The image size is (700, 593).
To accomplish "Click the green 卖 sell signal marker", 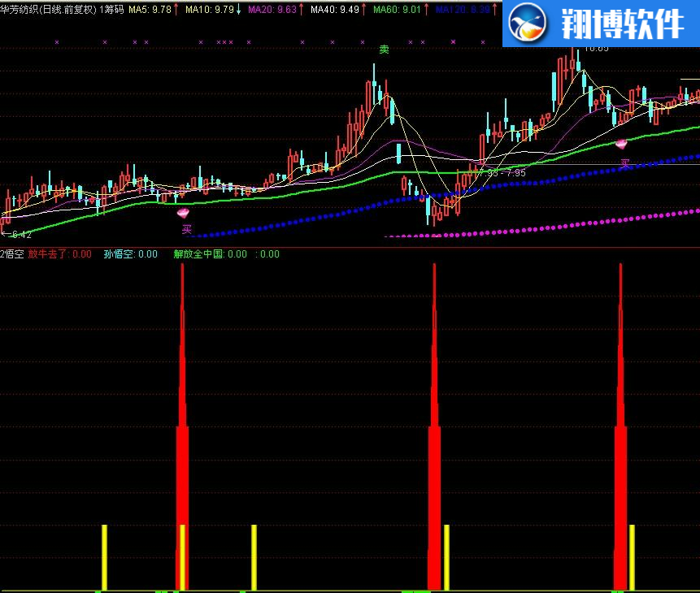I will pos(384,49).
